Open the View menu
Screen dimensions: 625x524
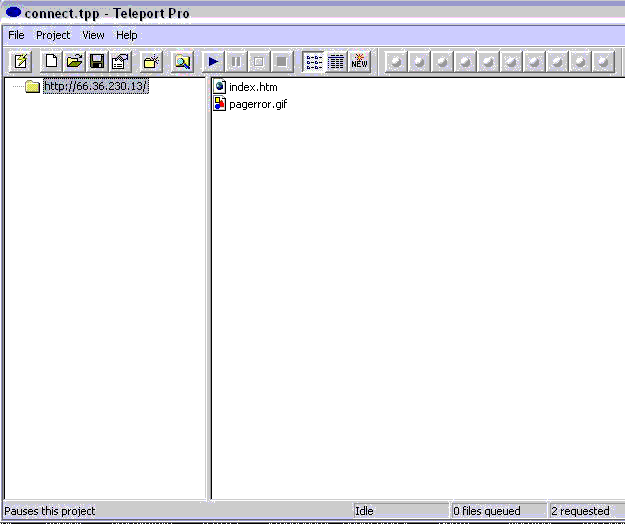click(93, 35)
